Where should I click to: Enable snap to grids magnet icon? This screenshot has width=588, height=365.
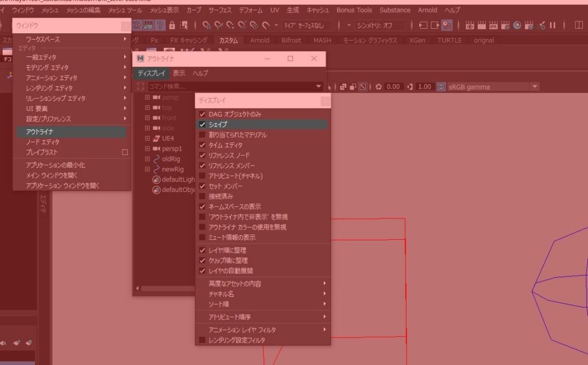[207, 25]
